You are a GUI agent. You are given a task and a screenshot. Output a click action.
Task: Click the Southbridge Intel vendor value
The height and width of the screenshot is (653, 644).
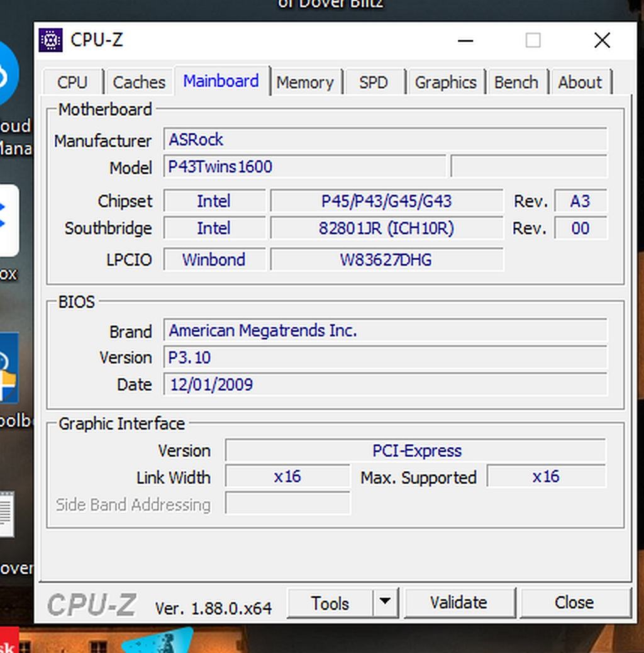tap(214, 228)
